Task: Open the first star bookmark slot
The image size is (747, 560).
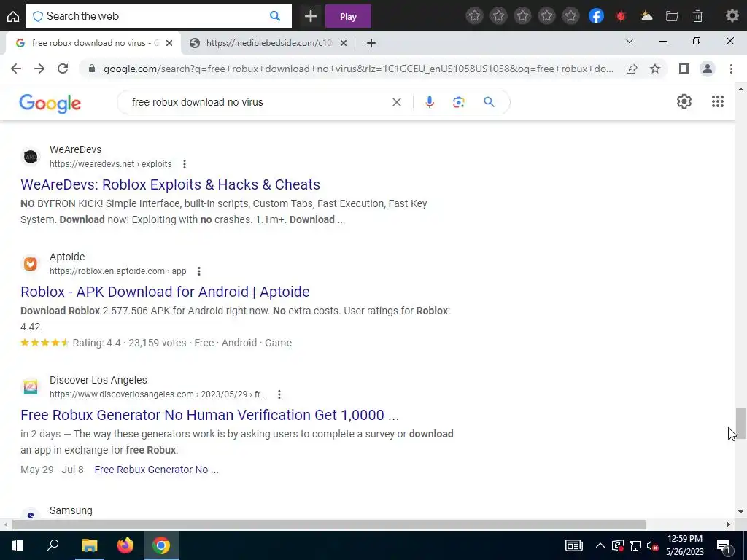Action: pos(474,16)
